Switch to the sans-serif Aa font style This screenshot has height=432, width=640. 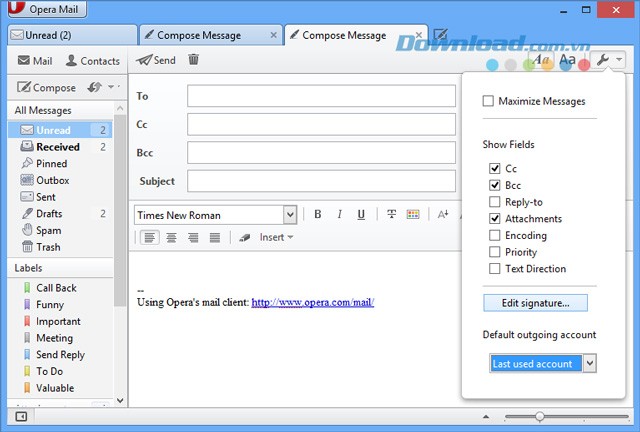click(568, 60)
